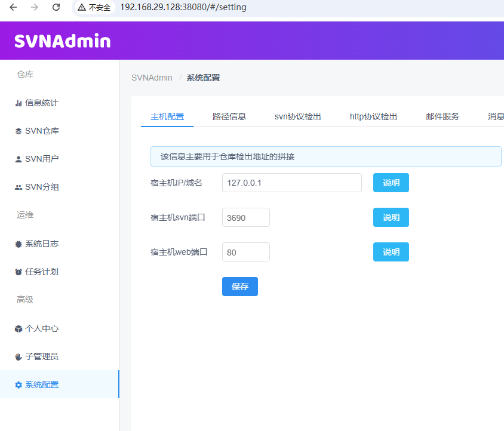Image resolution: width=504 pixels, height=431 pixels.
Task: Click the 宿主机IP/域名 label
Action: (176, 183)
